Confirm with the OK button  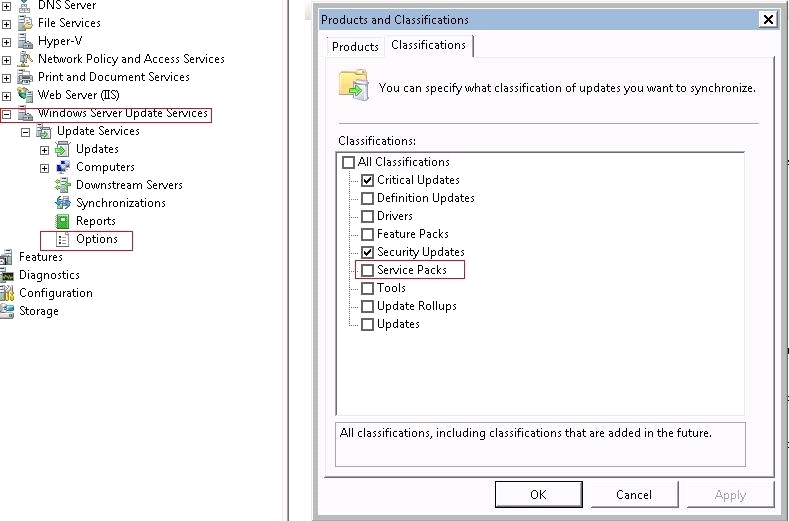pos(538,495)
